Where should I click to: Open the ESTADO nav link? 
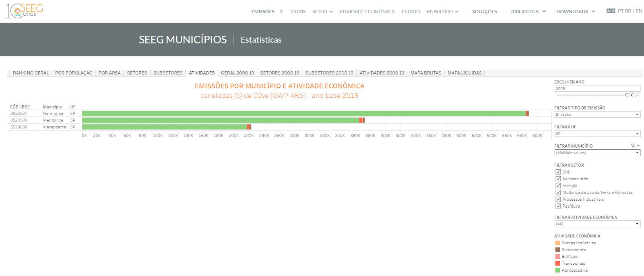point(411,12)
